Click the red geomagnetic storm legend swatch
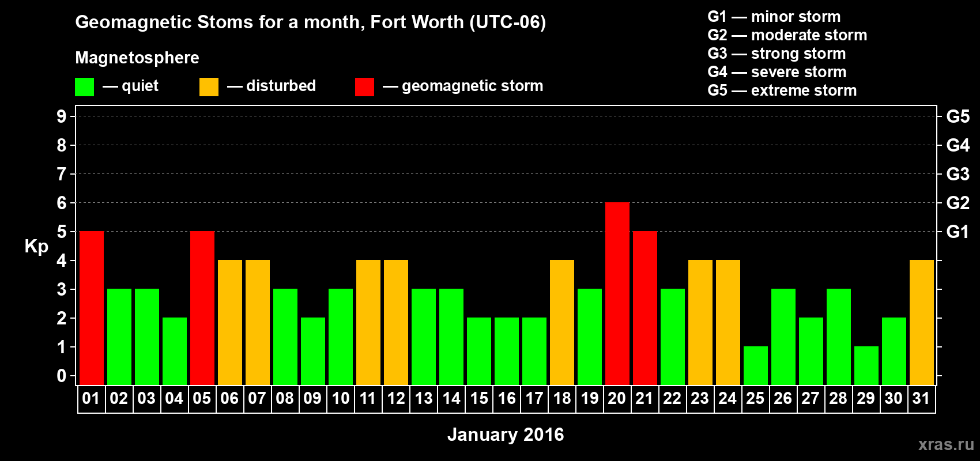 (365, 87)
